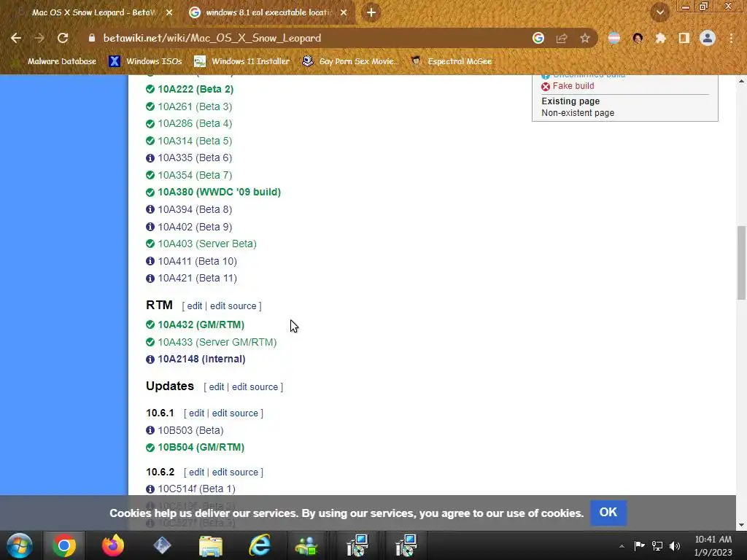
Task: Open Chrome three-dot menu
Action: pos(731,38)
